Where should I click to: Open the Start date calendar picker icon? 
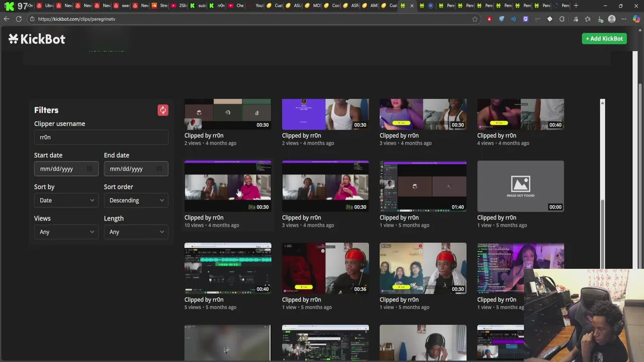point(90,169)
